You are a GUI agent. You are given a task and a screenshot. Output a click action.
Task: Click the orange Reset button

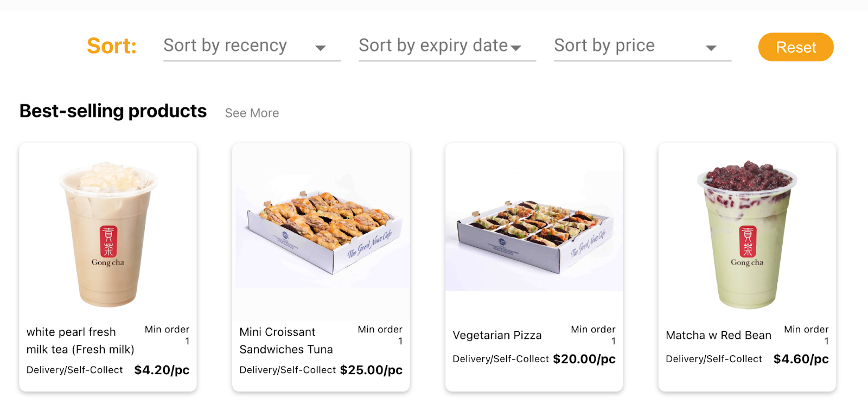point(795,47)
